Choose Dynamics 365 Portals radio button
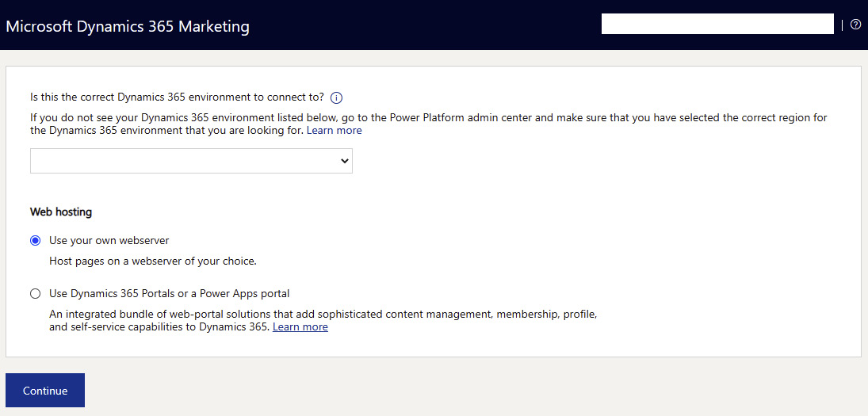This screenshot has height=416, width=868. [36, 294]
